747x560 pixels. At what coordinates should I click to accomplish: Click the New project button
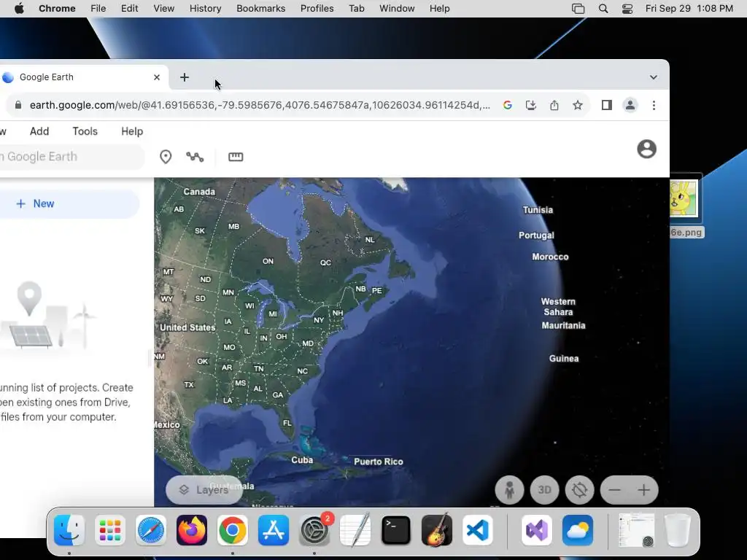tap(69, 204)
